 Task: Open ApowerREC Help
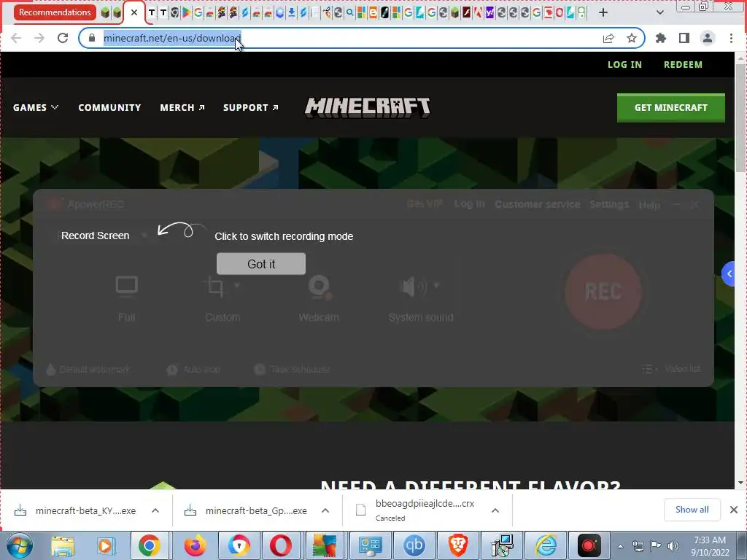[x=649, y=205]
